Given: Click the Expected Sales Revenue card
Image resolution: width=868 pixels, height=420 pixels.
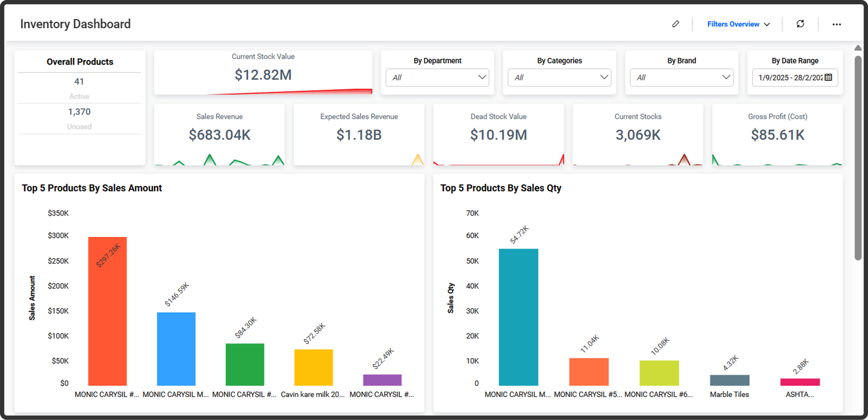Looking at the screenshot, I should click(359, 134).
